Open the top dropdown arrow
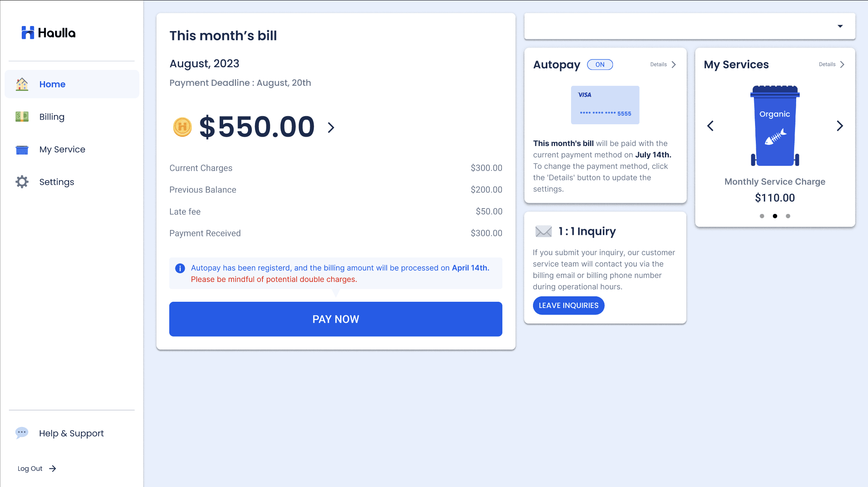Viewport: 868px width, 487px height. pyautogui.click(x=840, y=26)
